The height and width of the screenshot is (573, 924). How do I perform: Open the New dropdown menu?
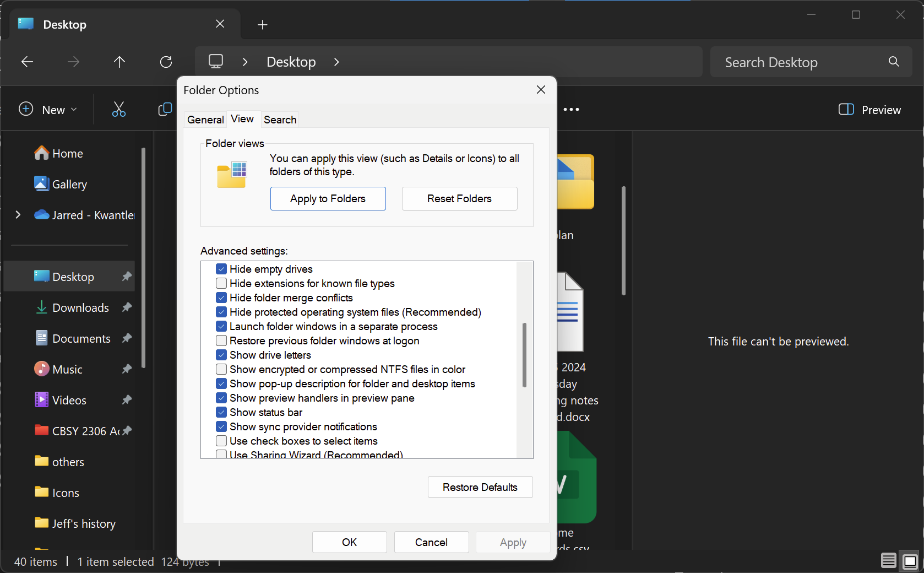click(48, 109)
